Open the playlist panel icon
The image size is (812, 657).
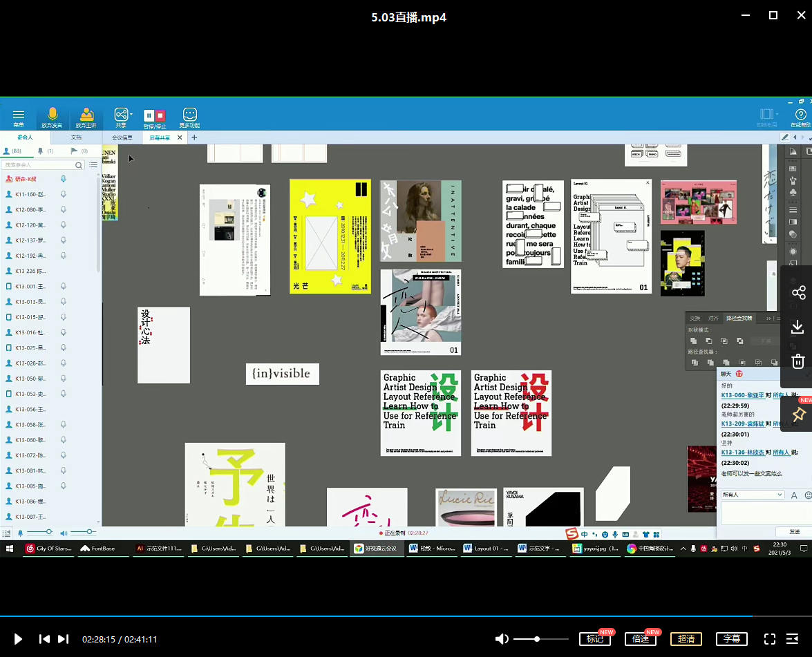point(793,639)
